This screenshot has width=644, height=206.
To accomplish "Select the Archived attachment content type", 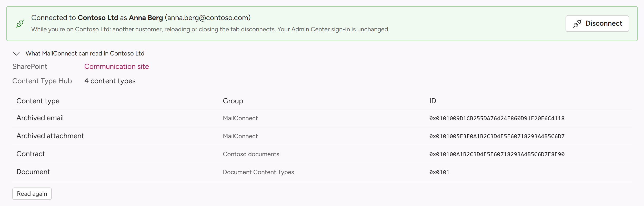I will click(50, 136).
